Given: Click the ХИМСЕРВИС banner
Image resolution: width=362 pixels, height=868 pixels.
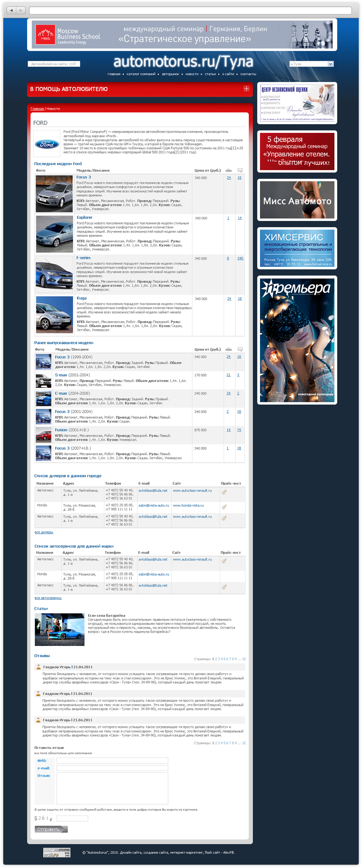Looking at the screenshot, I should click(297, 248).
